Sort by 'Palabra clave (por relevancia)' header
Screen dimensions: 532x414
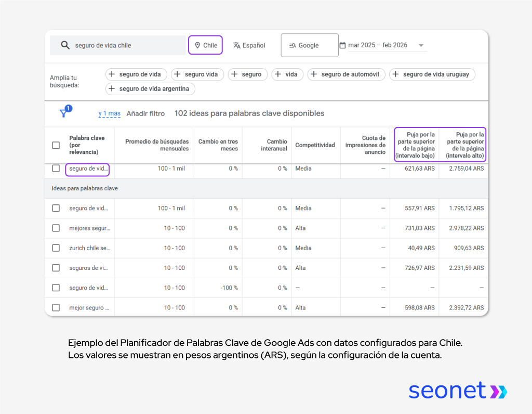tap(87, 145)
